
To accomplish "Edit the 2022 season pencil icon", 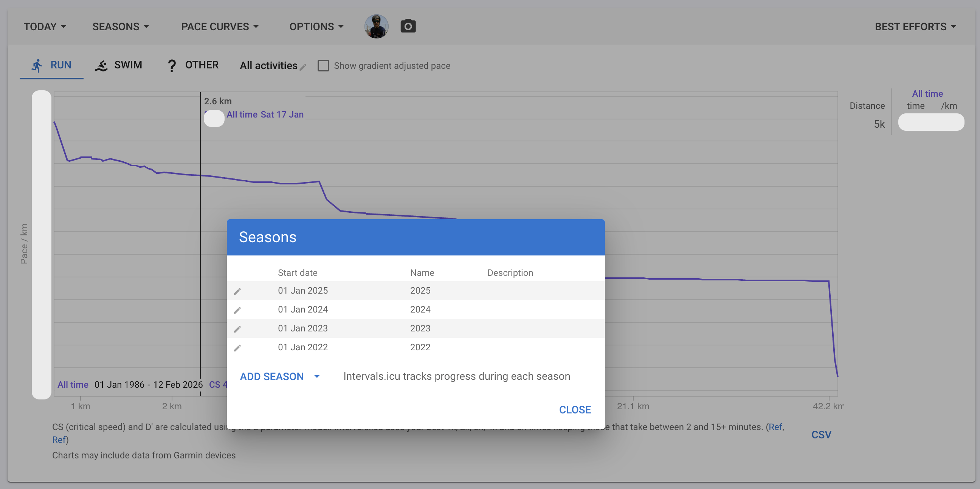I will click(237, 348).
